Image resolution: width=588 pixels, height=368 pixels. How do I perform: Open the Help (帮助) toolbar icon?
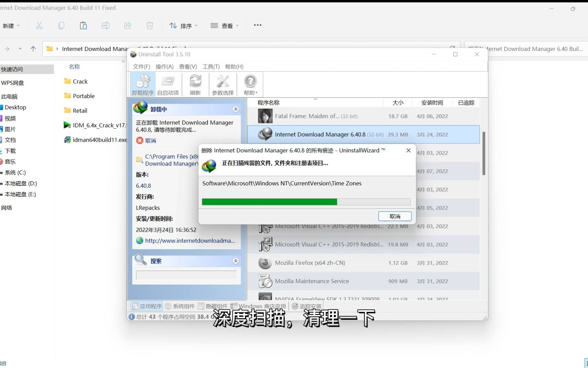click(x=250, y=84)
